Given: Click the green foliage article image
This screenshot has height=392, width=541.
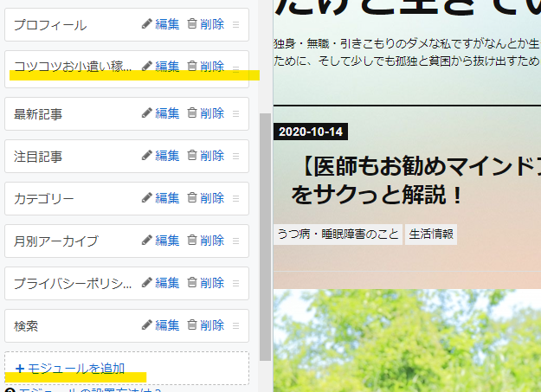Looking at the screenshot, I should coord(407,341).
